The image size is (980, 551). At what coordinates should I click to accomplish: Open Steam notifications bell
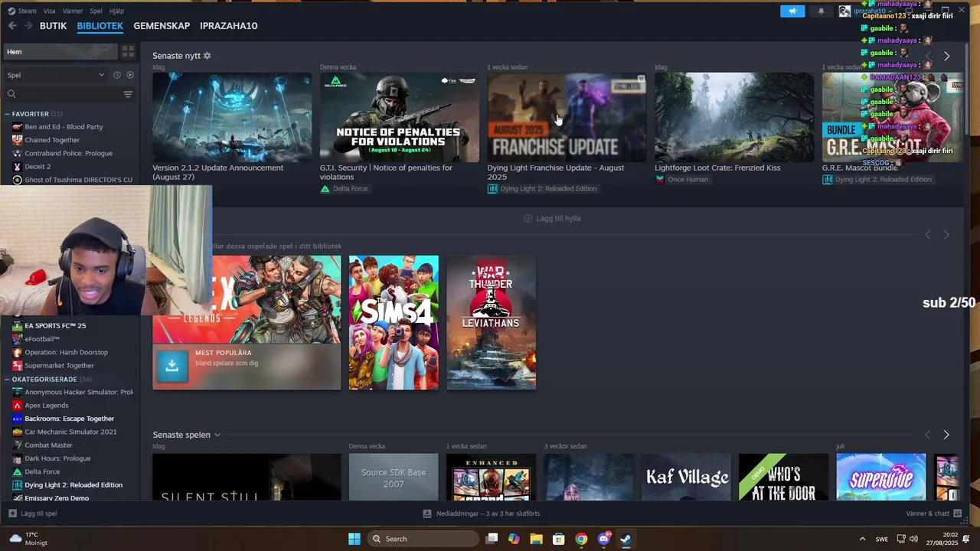(821, 11)
